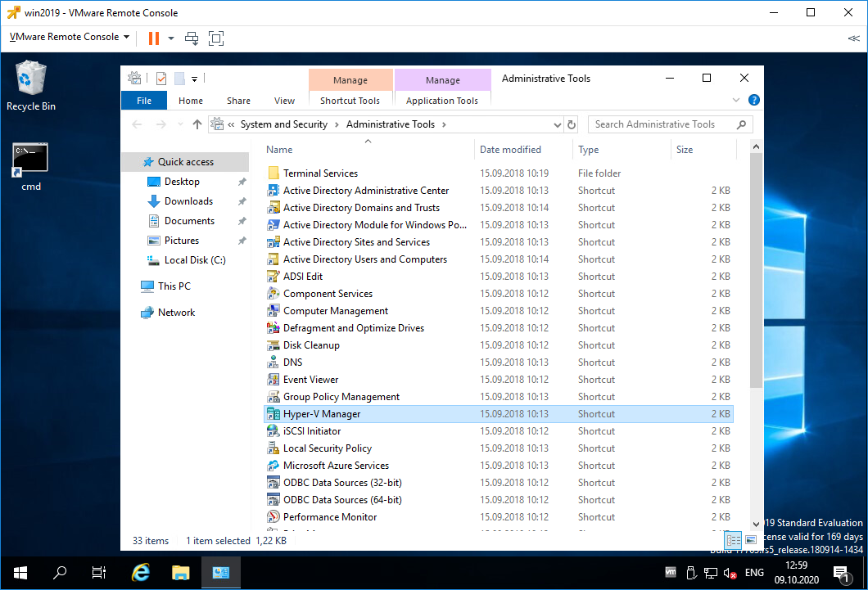This screenshot has height=590, width=868.
Task: Click System and Security in breadcrumb
Action: tap(284, 124)
